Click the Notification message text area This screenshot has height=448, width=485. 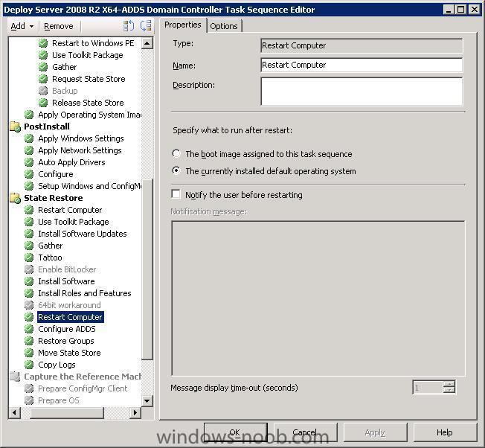[x=318, y=298]
